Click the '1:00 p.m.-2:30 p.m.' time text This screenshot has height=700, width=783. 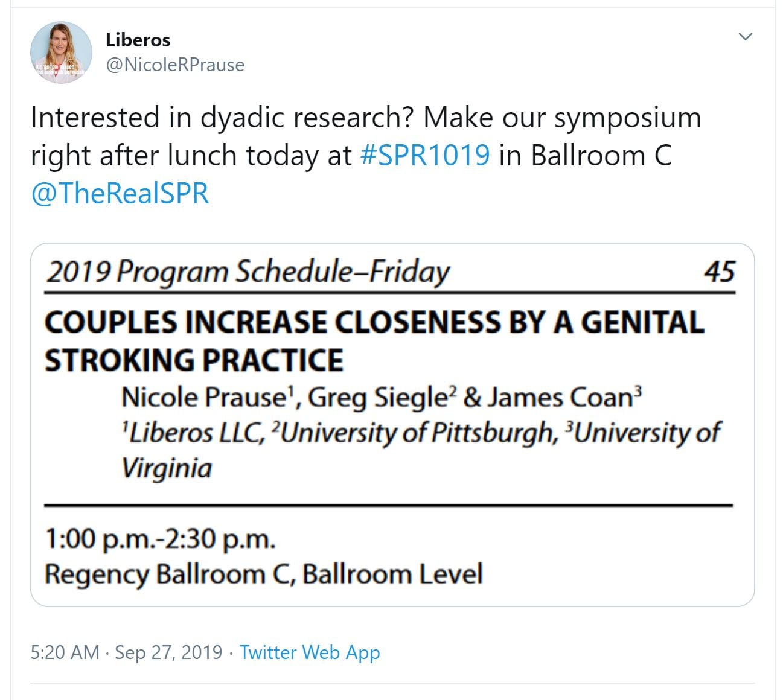pos(161,538)
